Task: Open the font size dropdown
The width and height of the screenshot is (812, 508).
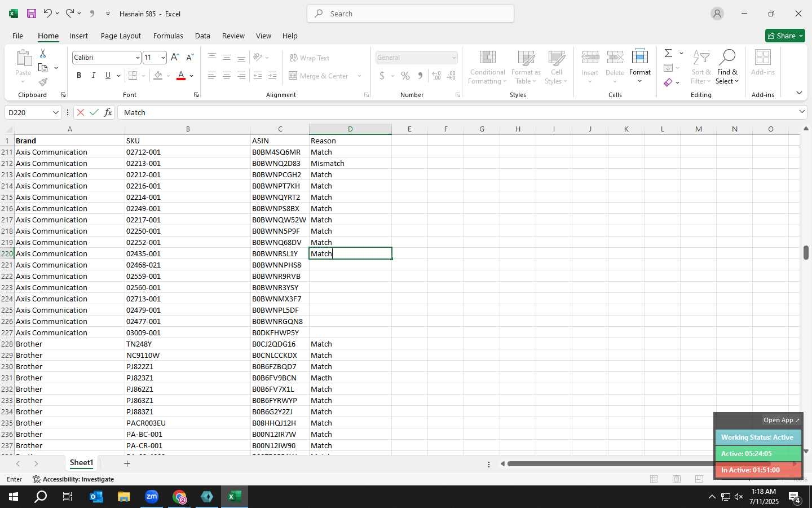Action: click(163, 58)
